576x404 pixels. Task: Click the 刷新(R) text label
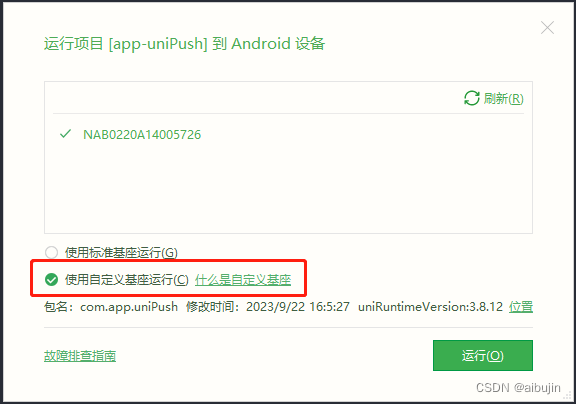[503, 98]
